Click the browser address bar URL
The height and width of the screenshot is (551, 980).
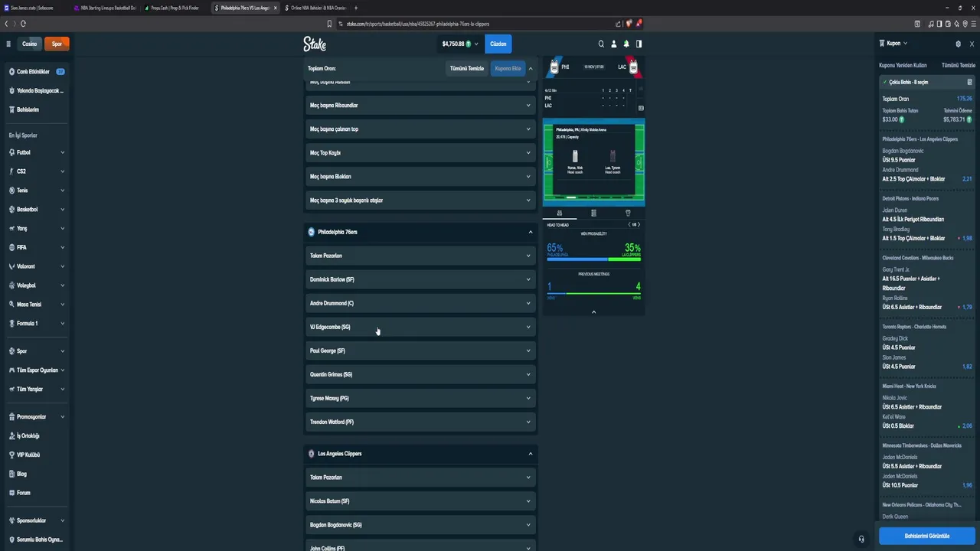[x=417, y=24]
